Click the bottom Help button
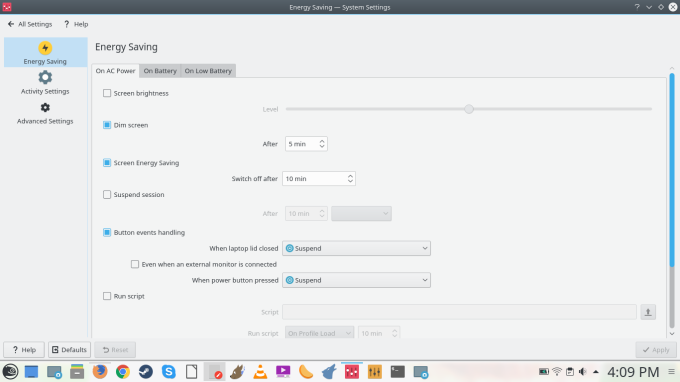The height and width of the screenshot is (382, 680). tap(24, 349)
